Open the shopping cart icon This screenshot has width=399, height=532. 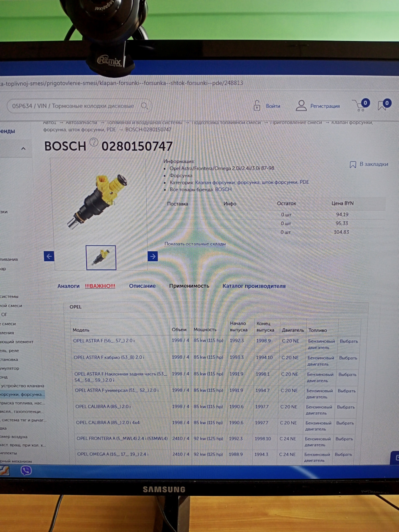coord(360,106)
